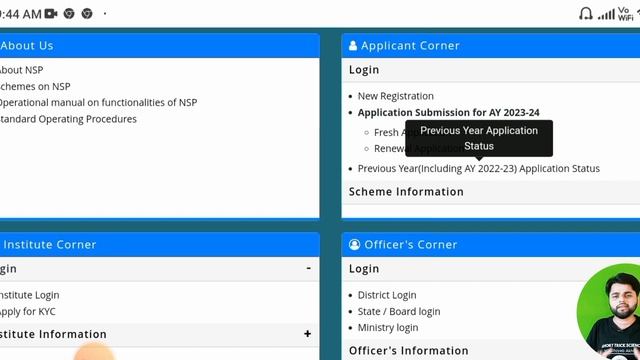
Task: Tap the presenter's circular video thumbnail
Action: click(x=608, y=312)
